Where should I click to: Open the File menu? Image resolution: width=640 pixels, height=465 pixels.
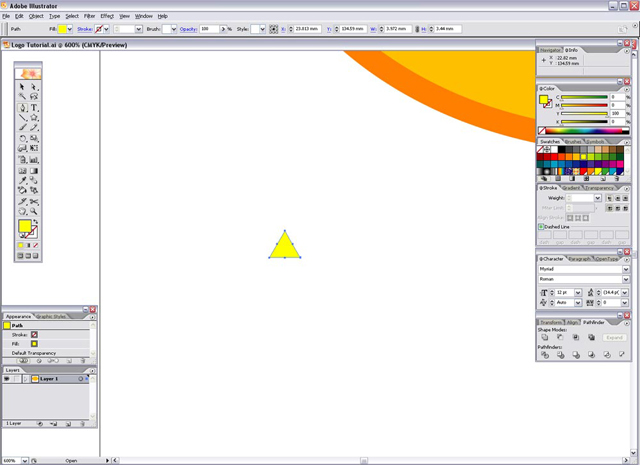coord(6,16)
